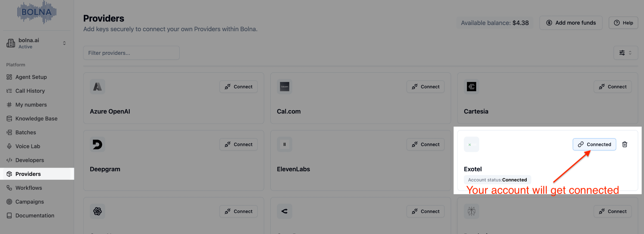Click the Deepgram provider logo

(97, 144)
